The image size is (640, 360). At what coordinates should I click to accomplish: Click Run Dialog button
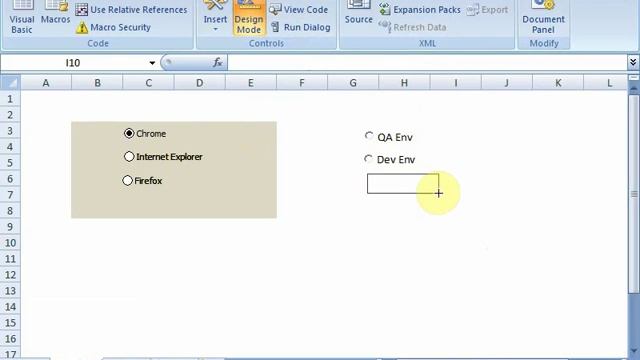tap(300, 27)
